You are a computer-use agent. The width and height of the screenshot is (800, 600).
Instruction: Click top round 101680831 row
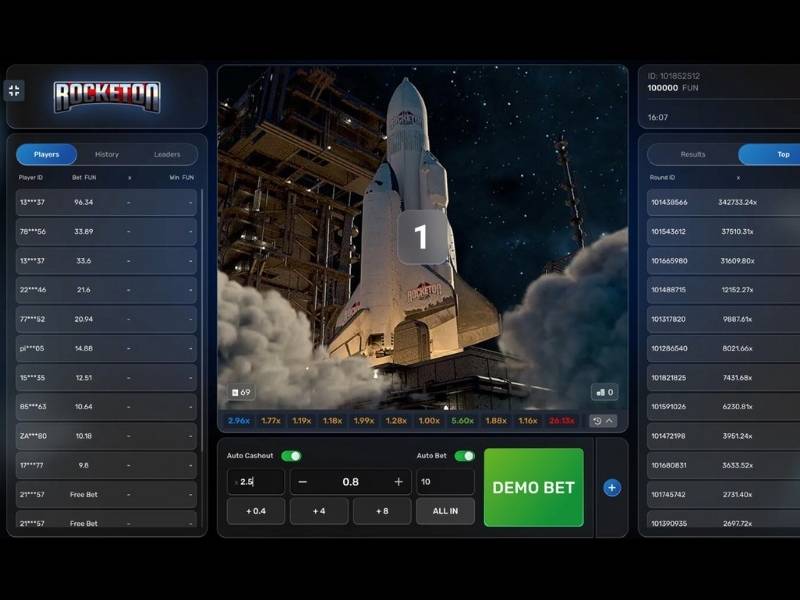click(723, 465)
